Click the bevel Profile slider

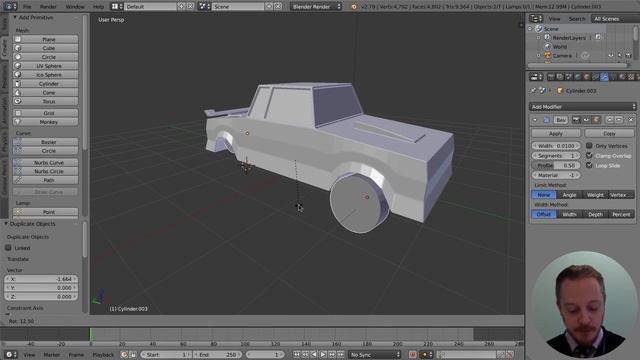556,165
